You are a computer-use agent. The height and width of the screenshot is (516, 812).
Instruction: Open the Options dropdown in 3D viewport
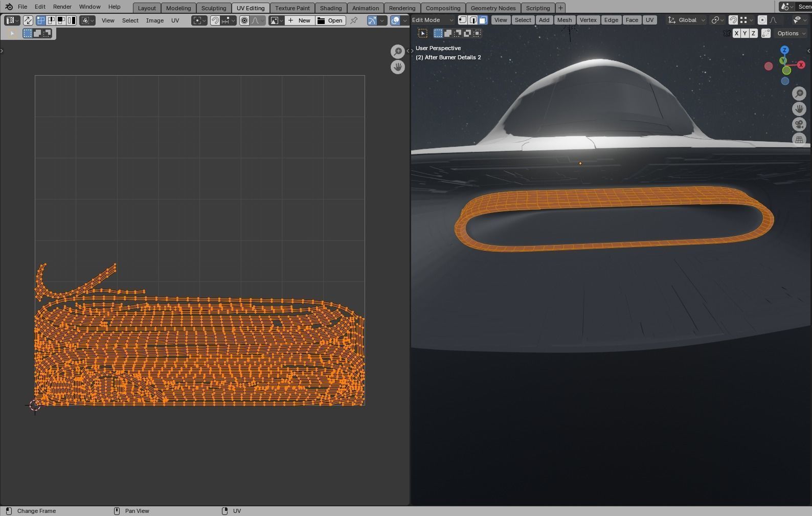[x=791, y=33]
